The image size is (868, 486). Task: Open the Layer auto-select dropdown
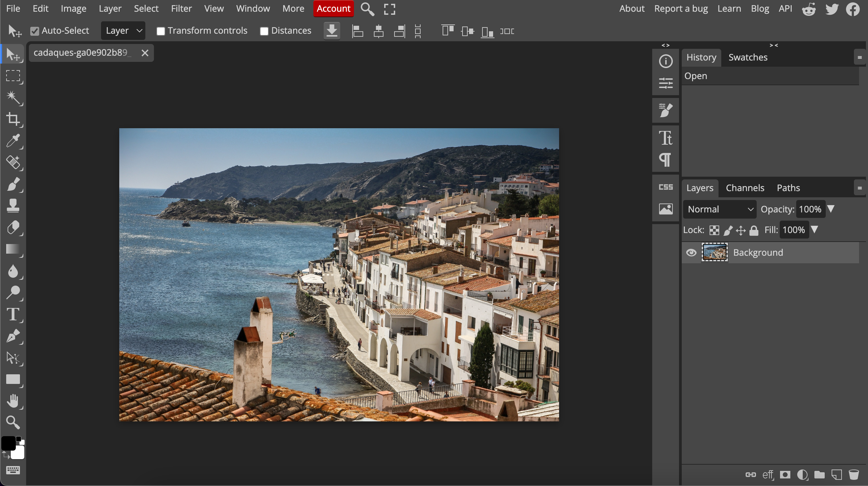point(123,31)
